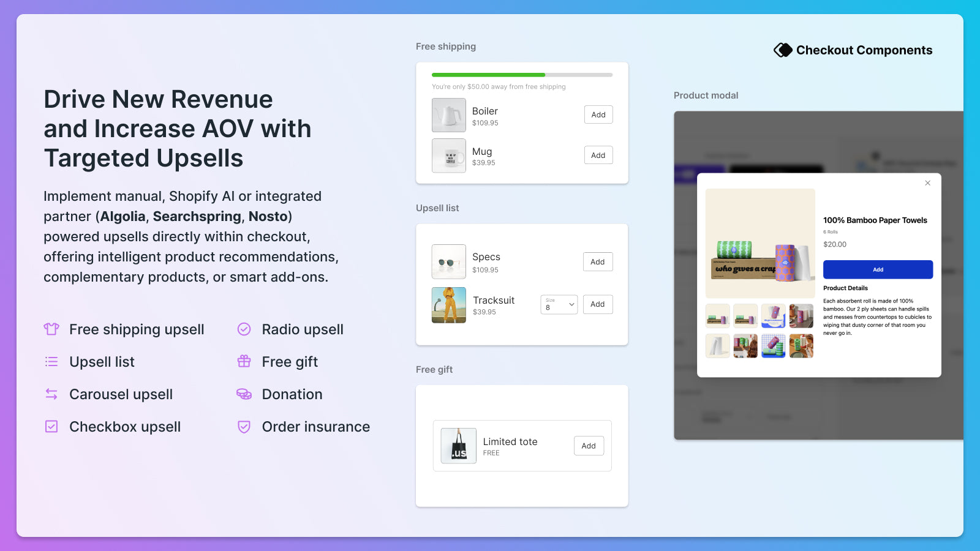Click the 'Upsell list' section heading above Specs
Viewport: 980px width, 551px height.
[437, 208]
